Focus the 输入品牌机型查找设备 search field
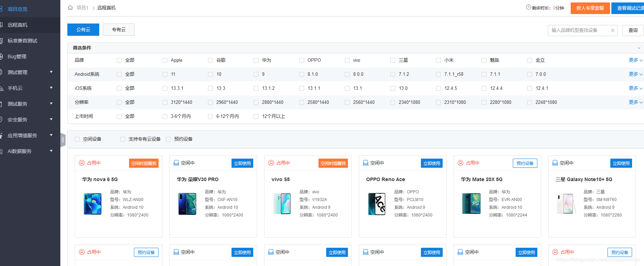The width and height of the screenshot is (644, 266). tap(583, 31)
